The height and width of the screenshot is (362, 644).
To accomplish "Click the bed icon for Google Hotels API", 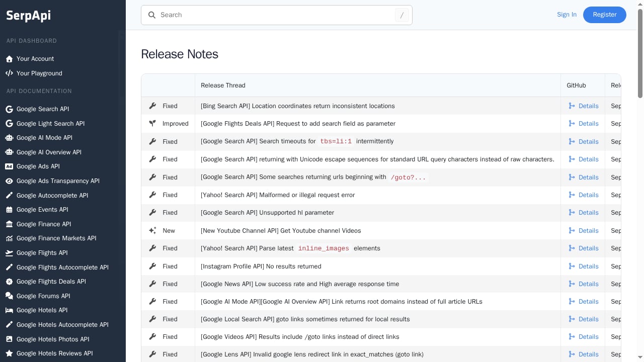I will point(9,310).
